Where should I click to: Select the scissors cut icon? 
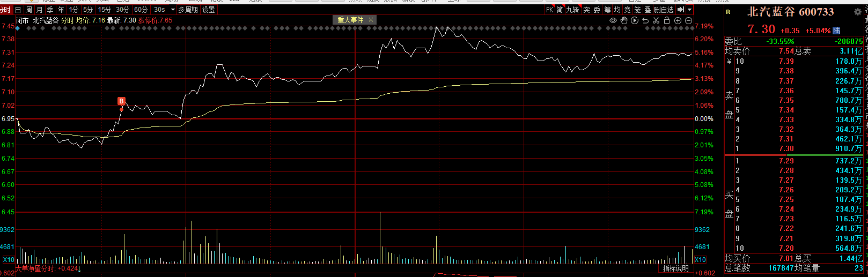[656, 20]
